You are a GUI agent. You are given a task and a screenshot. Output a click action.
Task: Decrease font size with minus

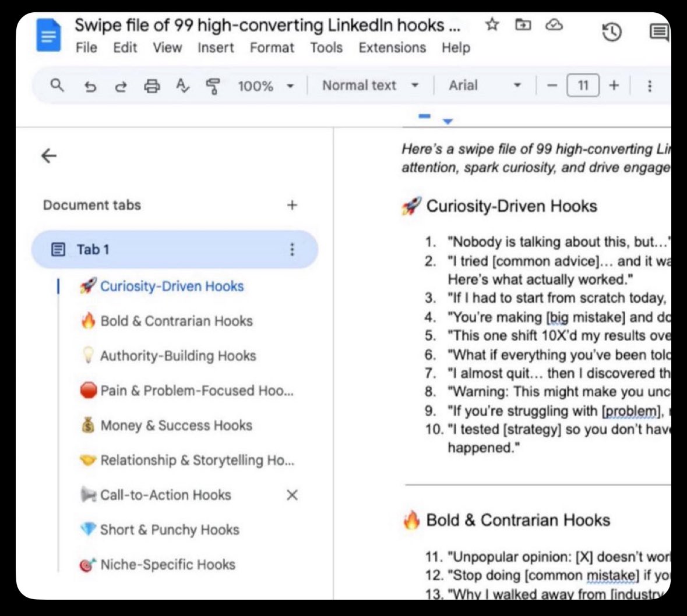pos(552,86)
